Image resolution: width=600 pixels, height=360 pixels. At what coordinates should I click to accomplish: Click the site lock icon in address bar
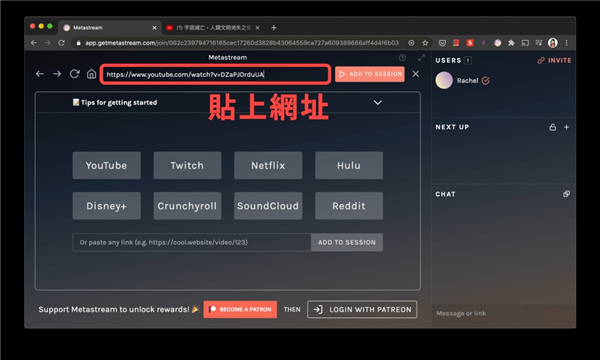pyautogui.click(x=78, y=43)
